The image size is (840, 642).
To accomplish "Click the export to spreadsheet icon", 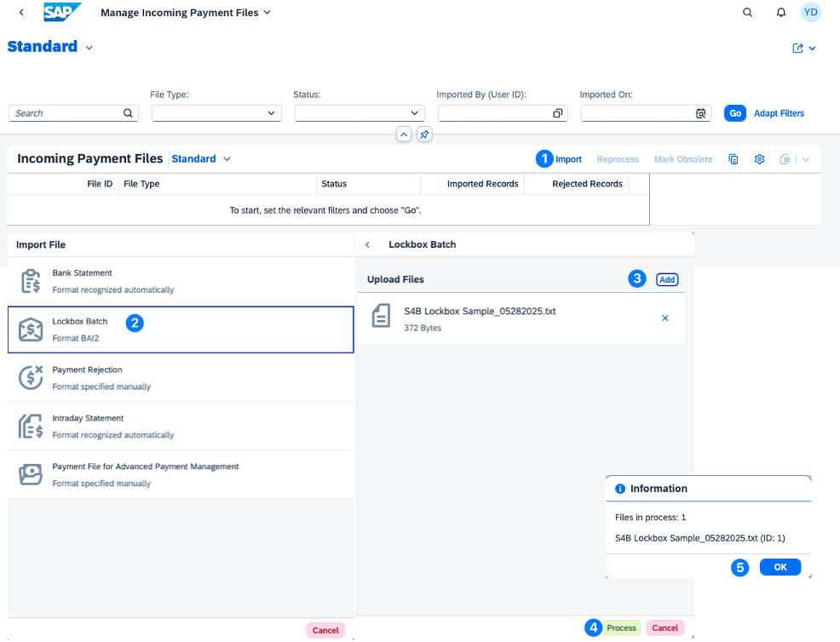I will [x=785, y=159].
